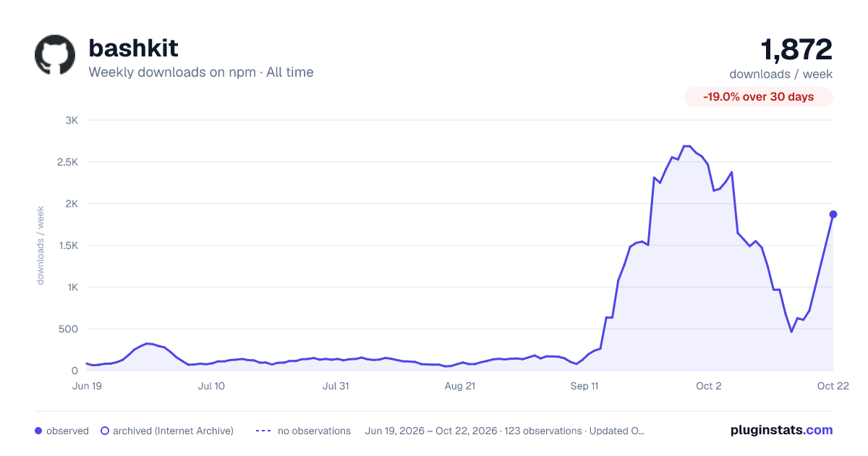Click the Jul 10 x-axis label

pos(211,386)
